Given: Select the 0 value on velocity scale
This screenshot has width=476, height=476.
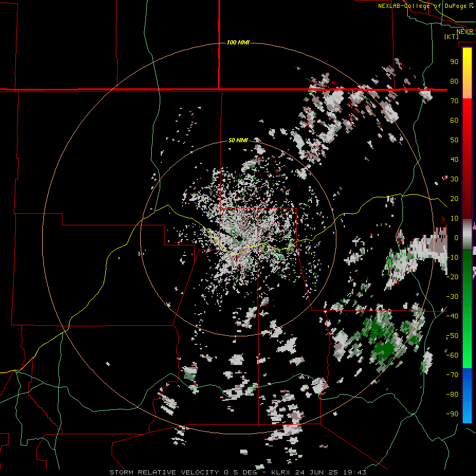Looking at the screenshot, I should 456,237.
